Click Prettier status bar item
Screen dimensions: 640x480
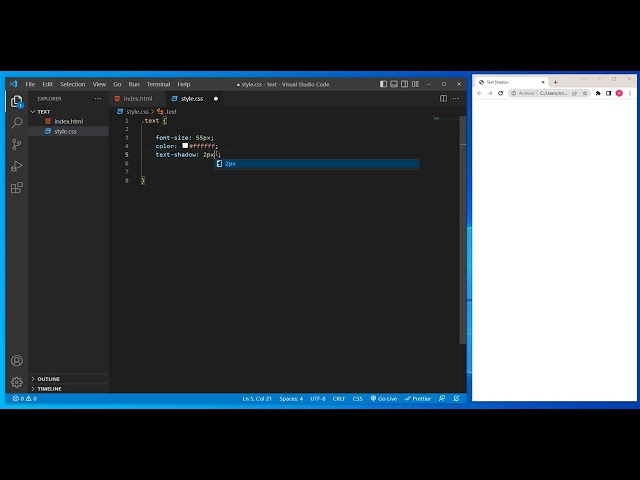tap(418, 398)
